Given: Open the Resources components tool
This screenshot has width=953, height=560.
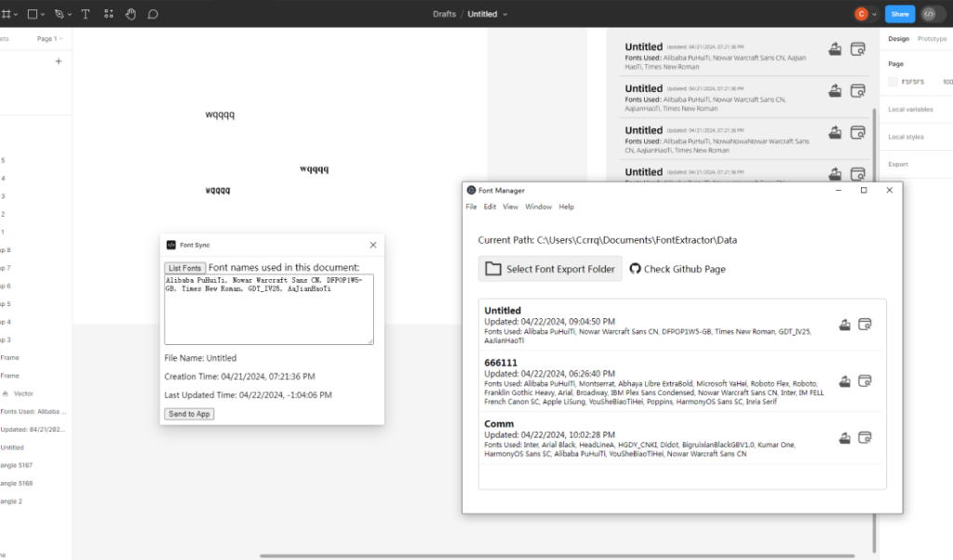Looking at the screenshot, I should tap(109, 14).
